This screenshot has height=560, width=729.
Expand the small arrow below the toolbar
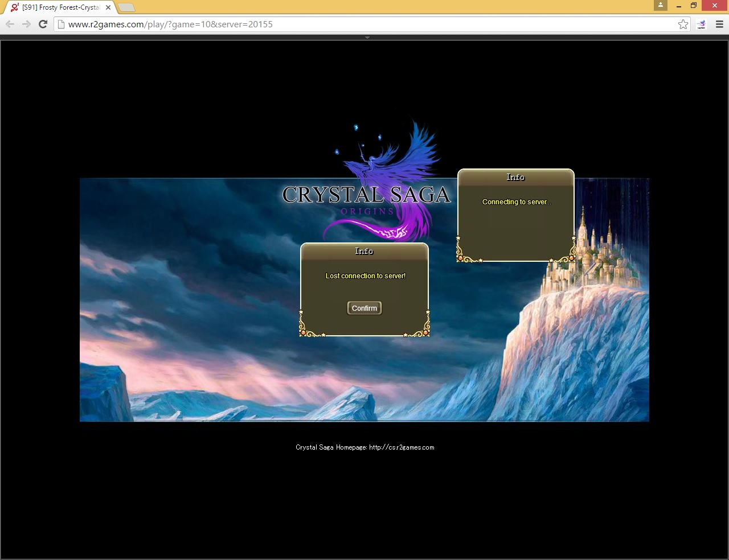pos(367,38)
